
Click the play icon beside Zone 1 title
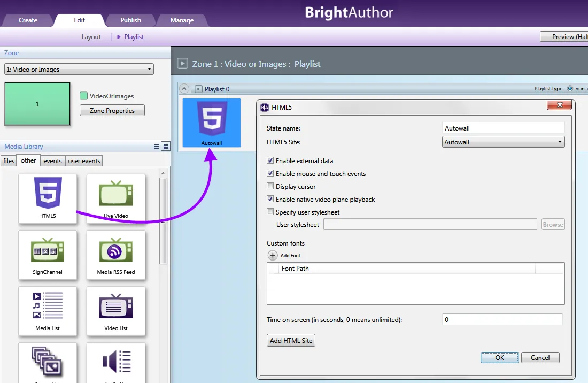(182, 64)
